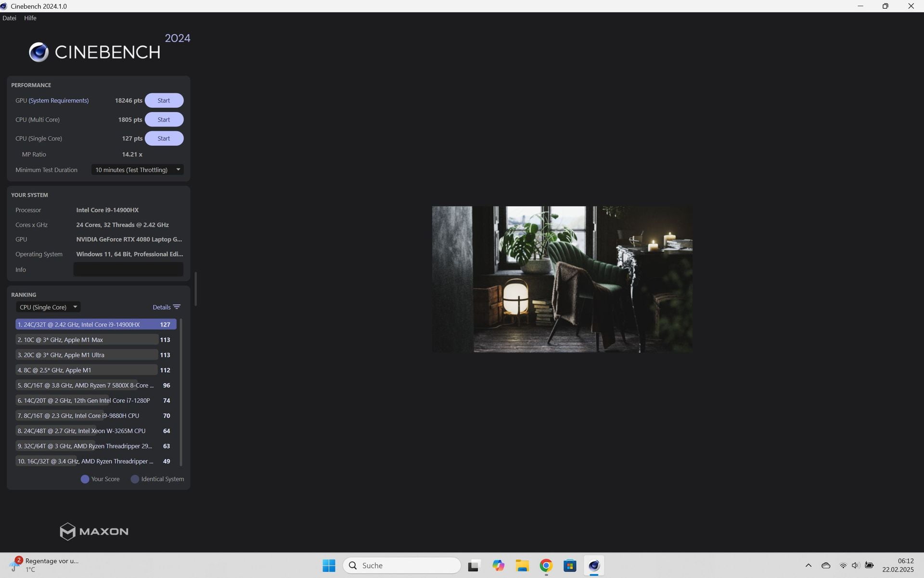This screenshot has height=578, width=924.
Task: Select ranking entry 8C Apple M1
Action: pyautogui.click(x=96, y=370)
